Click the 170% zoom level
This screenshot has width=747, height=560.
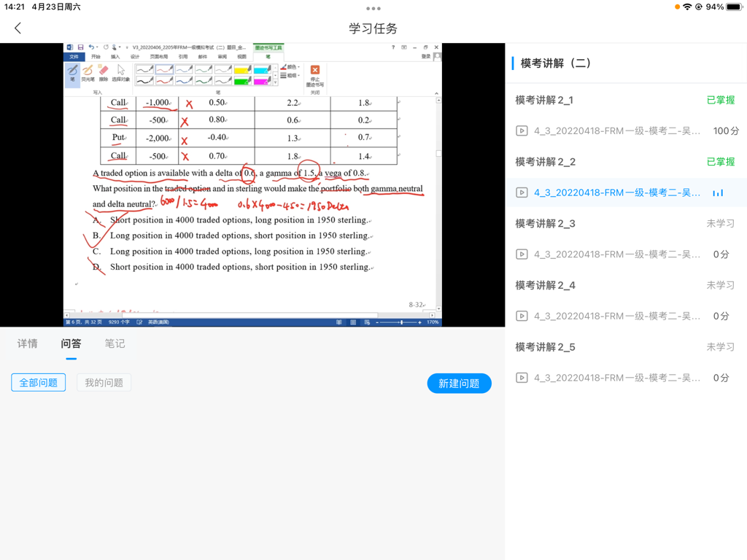[433, 322]
